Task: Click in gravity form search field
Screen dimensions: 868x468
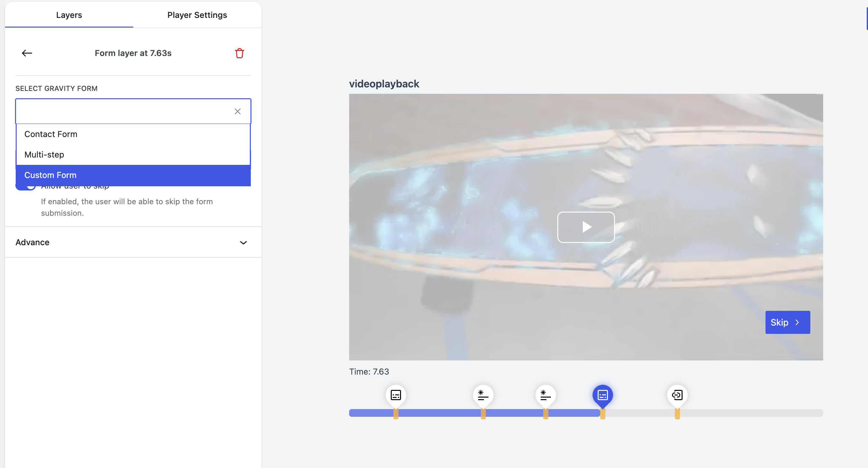Action: tap(125, 111)
